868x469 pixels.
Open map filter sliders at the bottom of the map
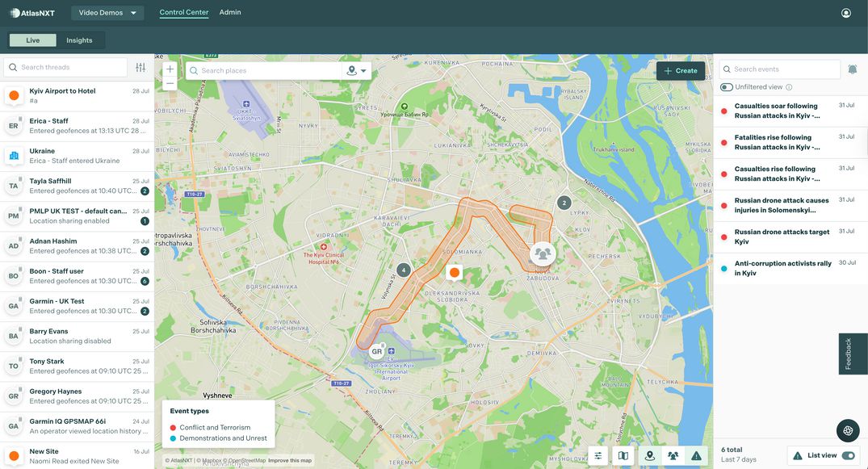tap(598, 456)
